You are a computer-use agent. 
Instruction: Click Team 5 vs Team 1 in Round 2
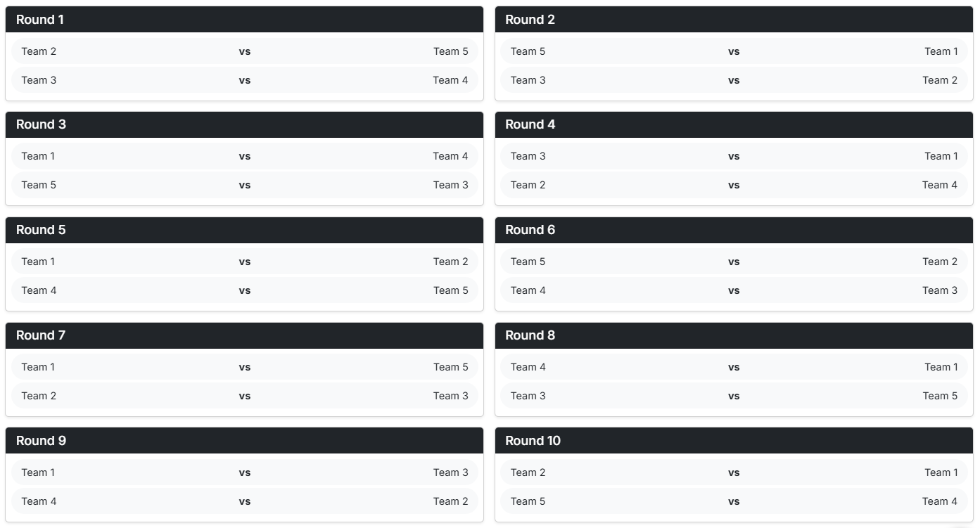tap(734, 51)
